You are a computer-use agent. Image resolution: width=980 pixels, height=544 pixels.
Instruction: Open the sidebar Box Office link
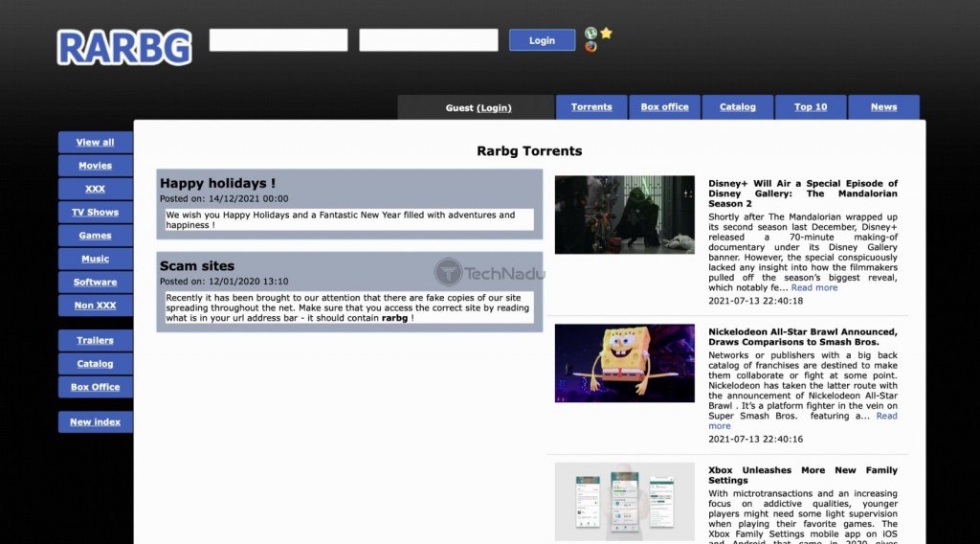pyautogui.click(x=96, y=387)
